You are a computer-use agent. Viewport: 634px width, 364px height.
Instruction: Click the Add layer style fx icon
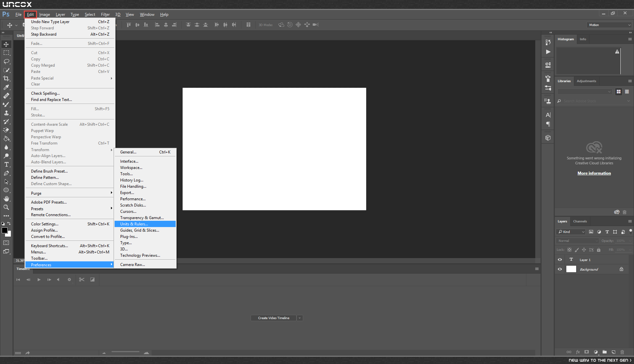(578, 352)
